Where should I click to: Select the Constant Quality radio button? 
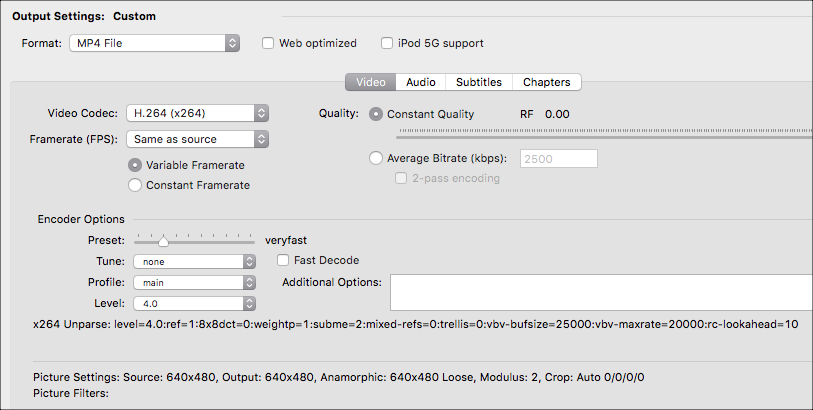pyautogui.click(x=376, y=114)
